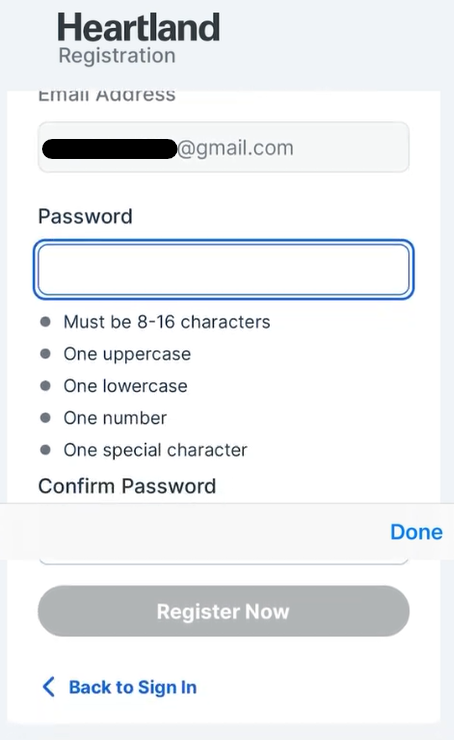
Task: Click the Password field label
Action: point(85,217)
